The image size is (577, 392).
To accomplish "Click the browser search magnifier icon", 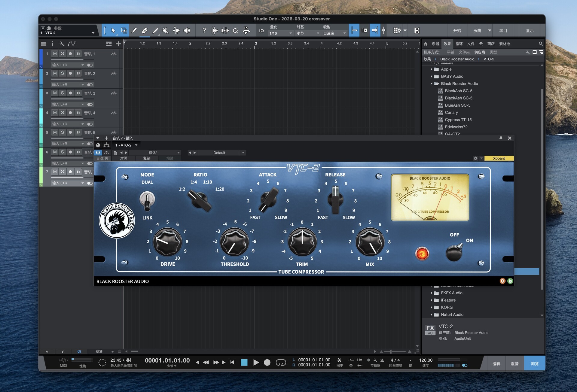I will (541, 44).
